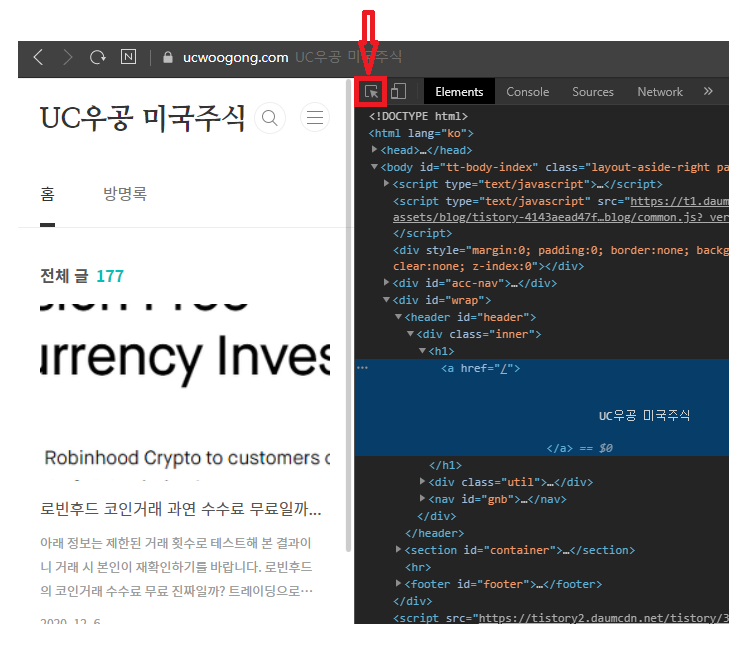Click the Naver N icon in toolbar
750x646 pixels.
(x=128, y=57)
